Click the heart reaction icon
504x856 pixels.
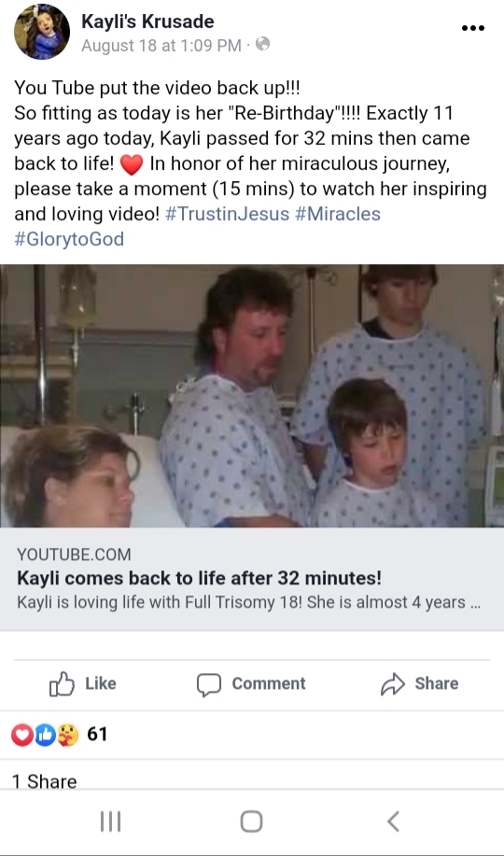click(22, 735)
